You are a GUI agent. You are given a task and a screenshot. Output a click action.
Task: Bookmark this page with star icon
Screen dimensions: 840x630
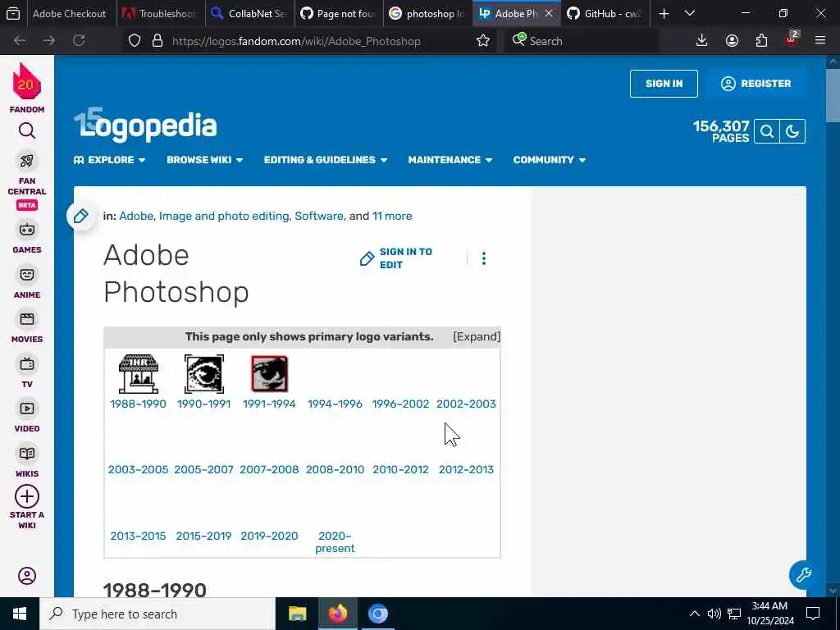[482, 41]
